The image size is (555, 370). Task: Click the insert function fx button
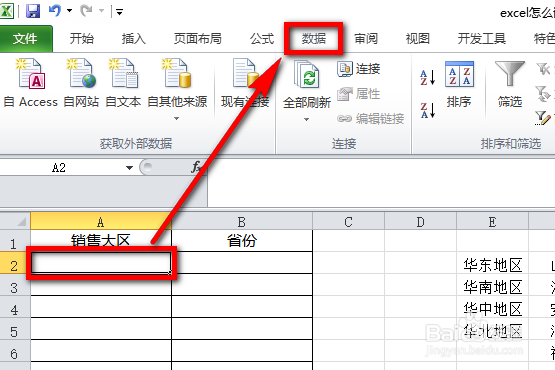[x=196, y=167]
